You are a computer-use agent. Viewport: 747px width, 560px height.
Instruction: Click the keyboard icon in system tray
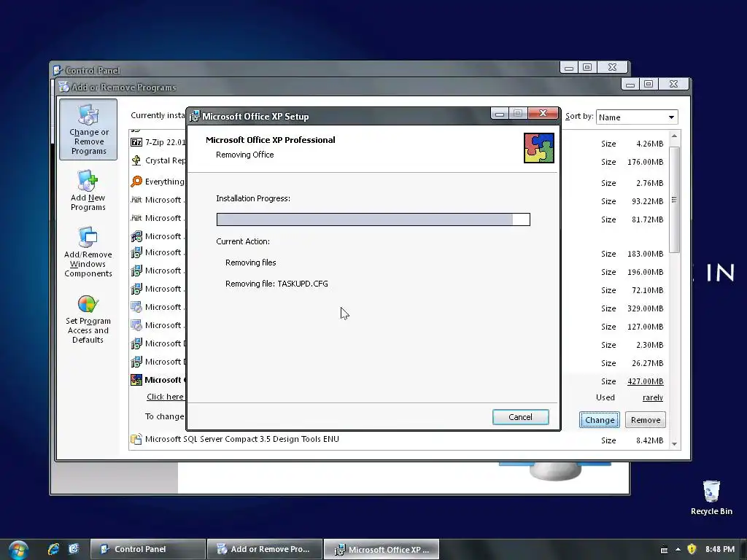coord(664,550)
